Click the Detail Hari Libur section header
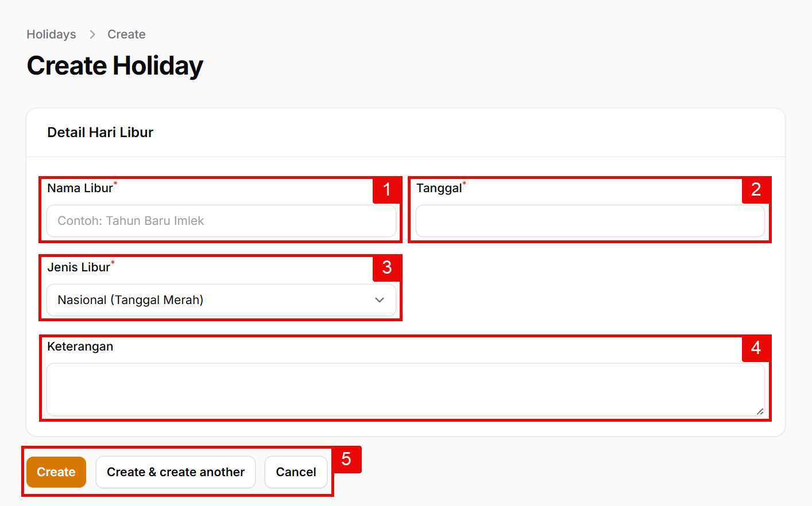812x506 pixels. tap(100, 133)
